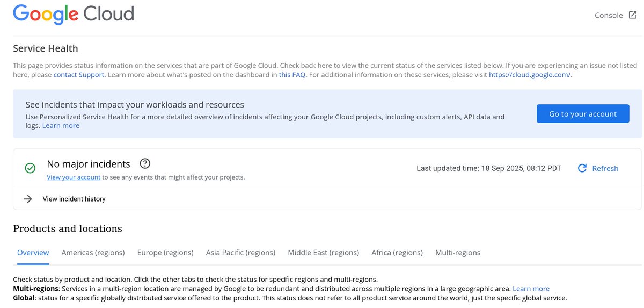
Task: Click the Products and locations heading
Action: pyautogui.click(x=68, y=228)
